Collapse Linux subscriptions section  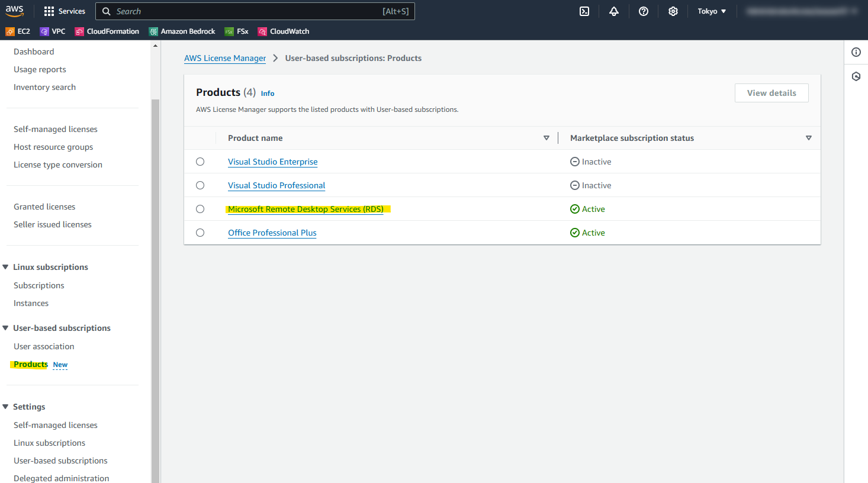pos(5,267)
